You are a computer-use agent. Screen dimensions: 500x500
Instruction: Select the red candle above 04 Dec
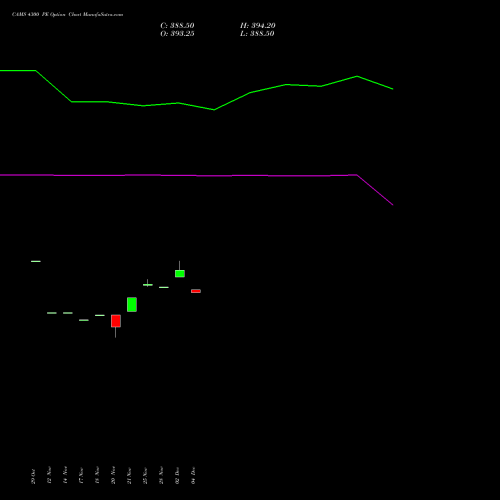pos(196,291)
